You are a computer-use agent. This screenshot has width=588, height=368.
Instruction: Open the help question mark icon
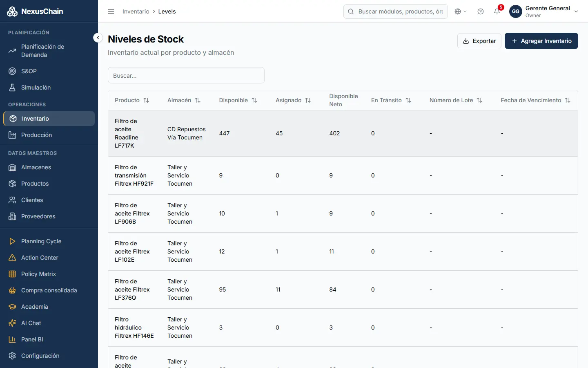coord(481,11)
